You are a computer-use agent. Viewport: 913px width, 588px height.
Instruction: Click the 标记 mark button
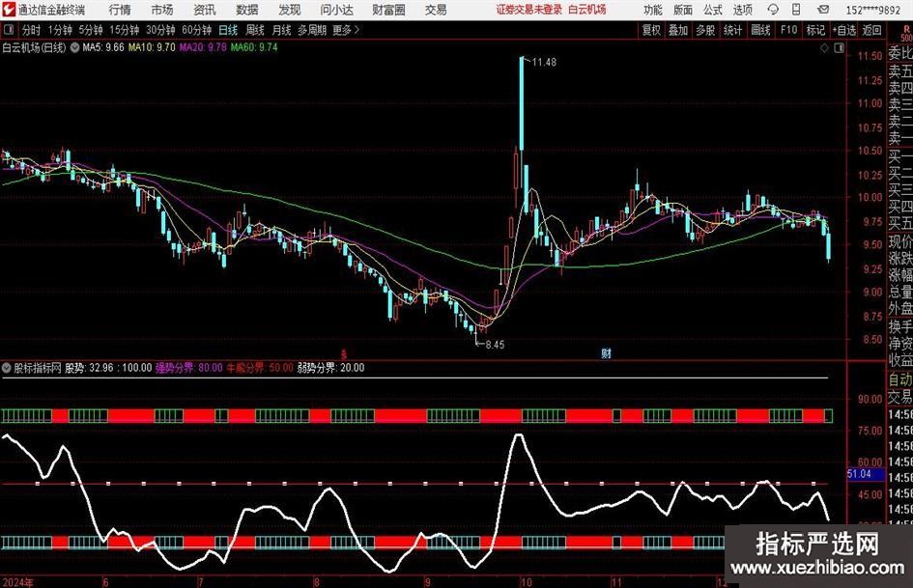pyautogui.click(x=815, y=30)
